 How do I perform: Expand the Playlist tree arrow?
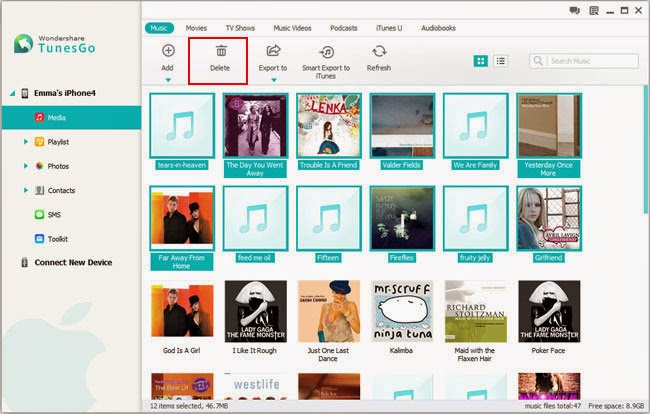pyautogui.click(x=26, y=142)
